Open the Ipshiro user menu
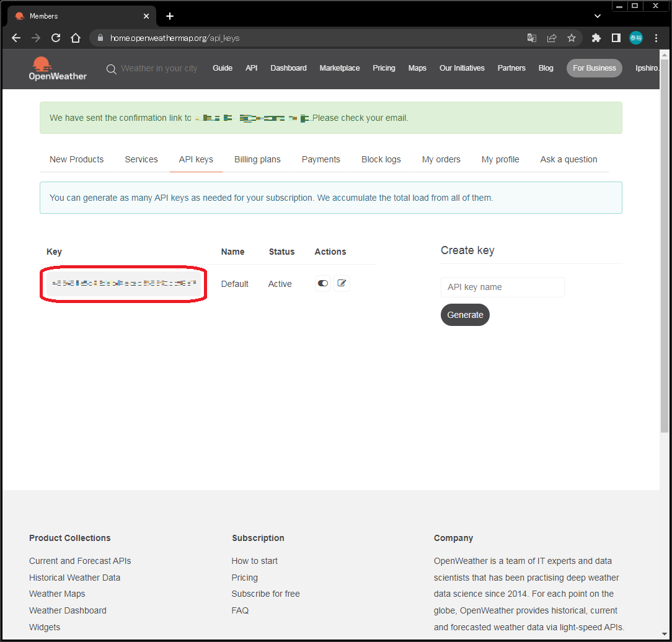Screen dimensions: 672x642 pos(647,68)
